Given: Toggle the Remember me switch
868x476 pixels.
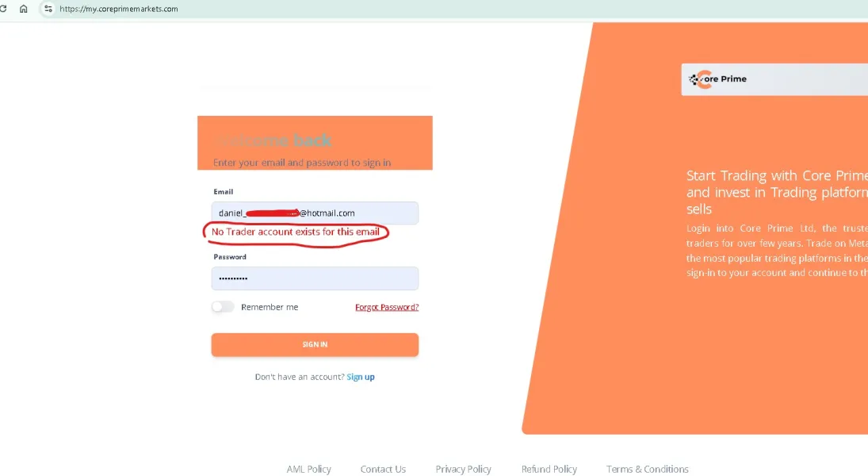Looking at the screenshot, I should tap(223, 306).
